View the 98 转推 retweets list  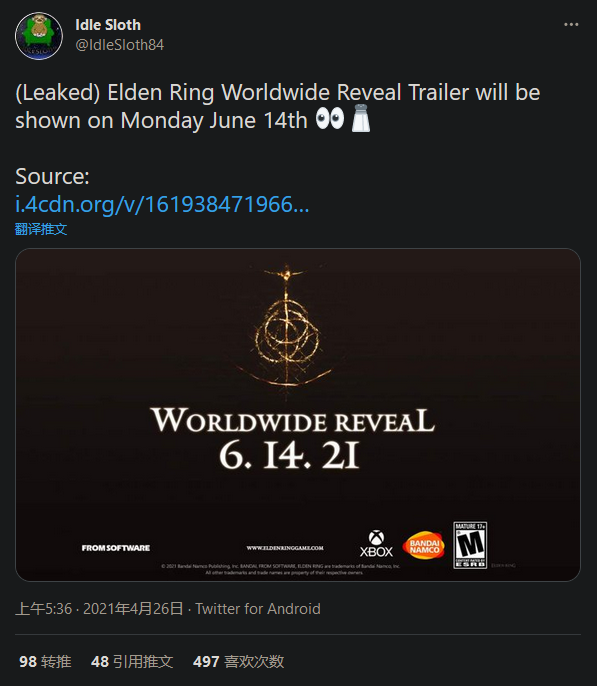click(45, 661)
